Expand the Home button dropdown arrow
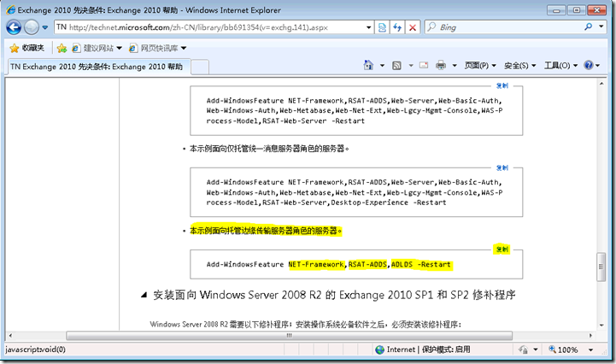 tap(382, 66)
